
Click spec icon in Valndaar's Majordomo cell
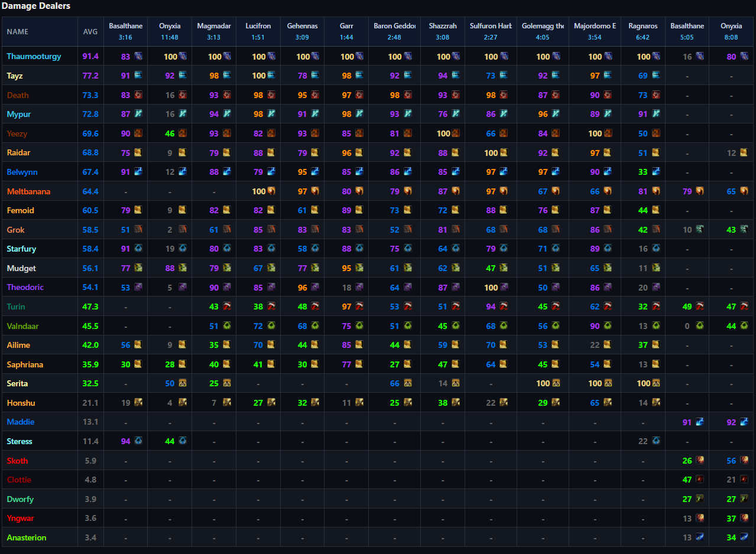click(607, 325)
